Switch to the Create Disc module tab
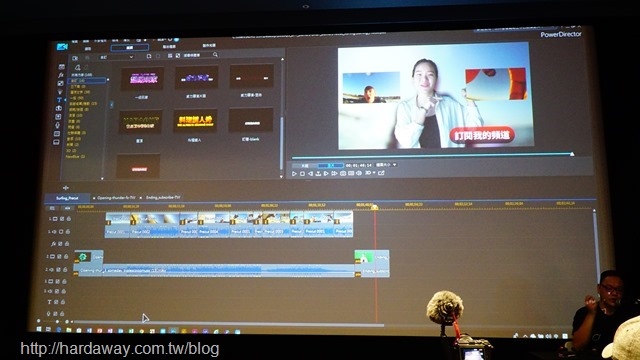Viewport: 640px width, 360px height. click(x=209, y=46)
